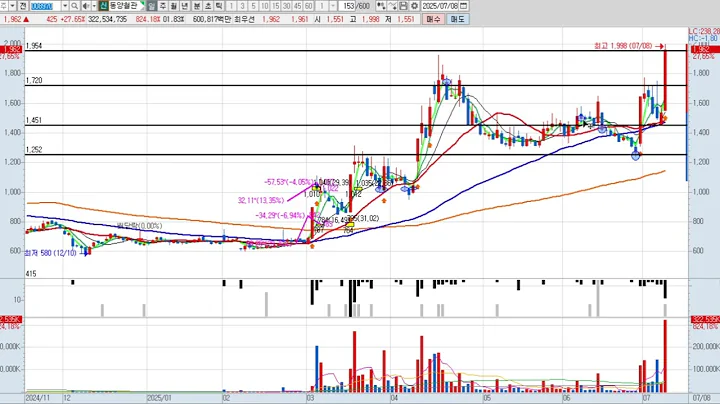The width and height of the screenshot is (720, 404).
Task: Open the dropdown arrow beside the speaker
Action: (94, 6)
